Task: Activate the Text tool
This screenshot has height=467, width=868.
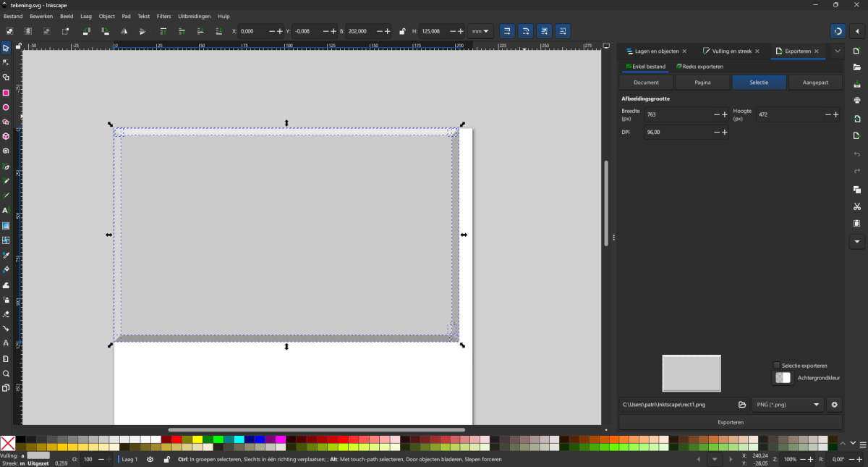Action: click(x=6, y=211)
